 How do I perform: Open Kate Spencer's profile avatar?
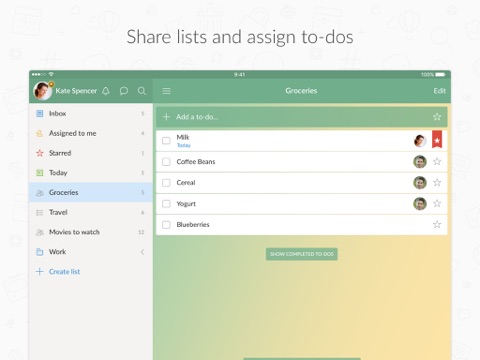[43, 91]
